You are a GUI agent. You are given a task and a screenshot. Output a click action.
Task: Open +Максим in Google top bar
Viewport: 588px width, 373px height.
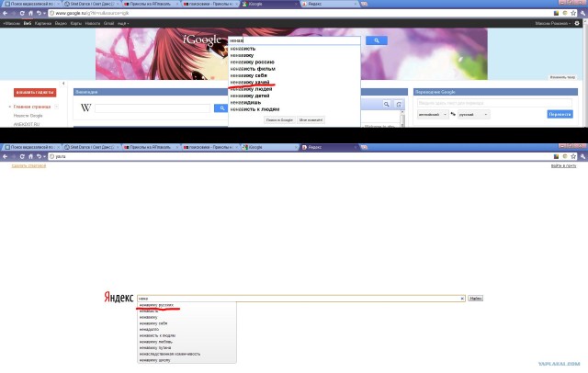click(11, 23)
